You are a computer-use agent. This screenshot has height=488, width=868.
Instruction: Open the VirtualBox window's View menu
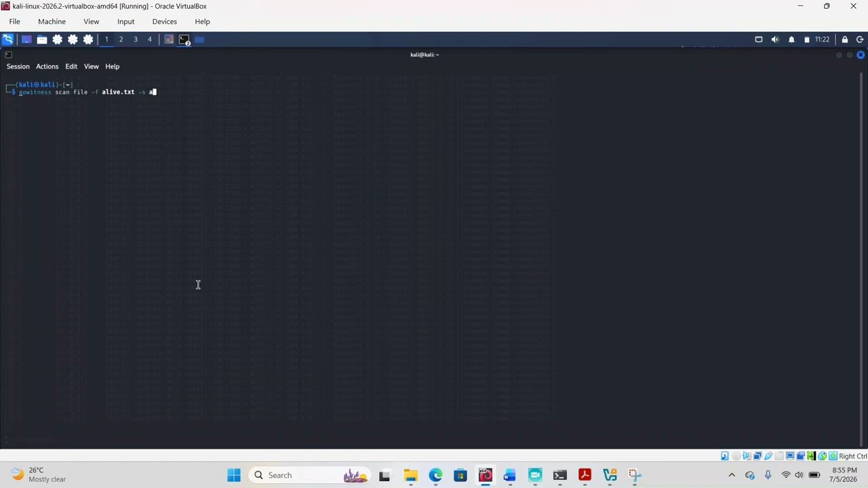[x=91, y=22]
